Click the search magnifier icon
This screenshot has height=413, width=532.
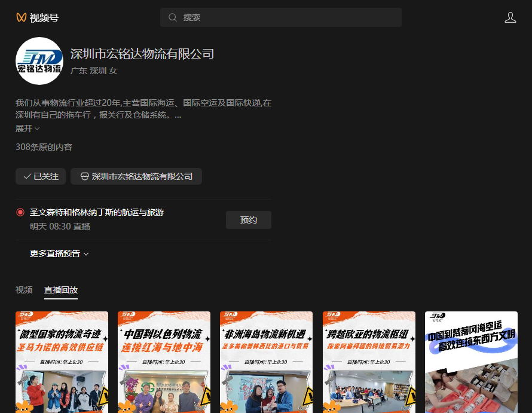click(173, 17)
